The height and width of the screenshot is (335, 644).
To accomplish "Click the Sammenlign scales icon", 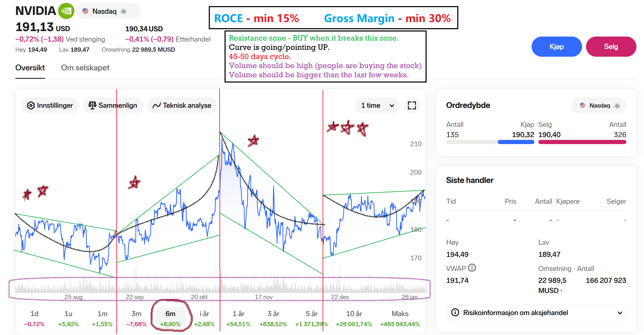I will 92,105.
